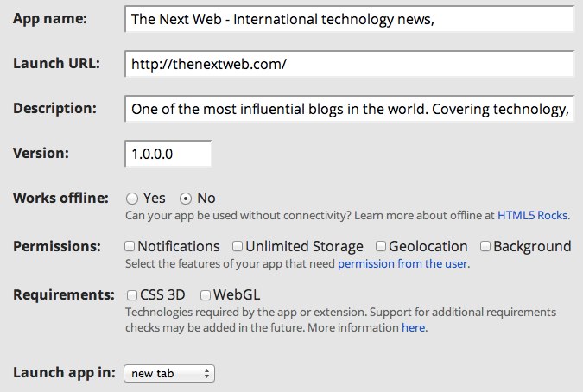Follow the permission from the user link
The width and height of the screenshot is (583, 392).
[402, 264]
